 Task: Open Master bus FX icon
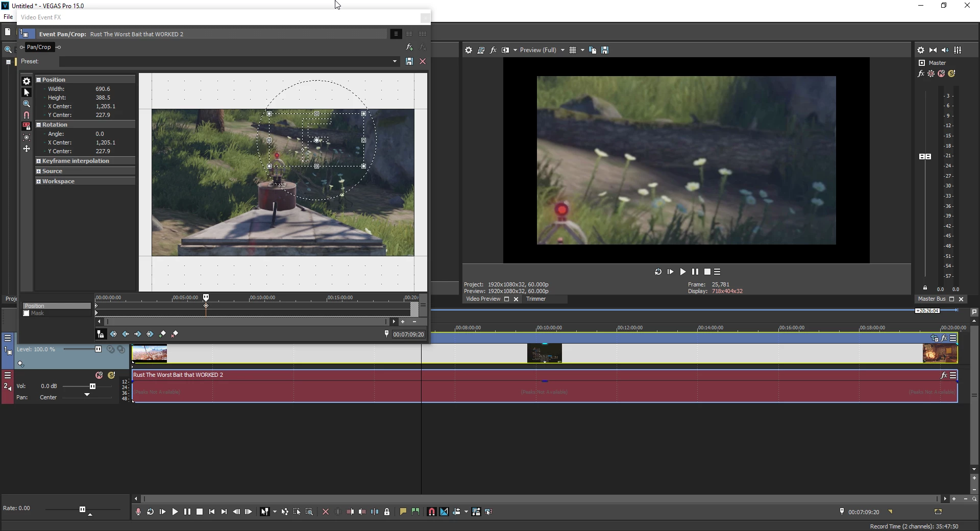[921, 74]
